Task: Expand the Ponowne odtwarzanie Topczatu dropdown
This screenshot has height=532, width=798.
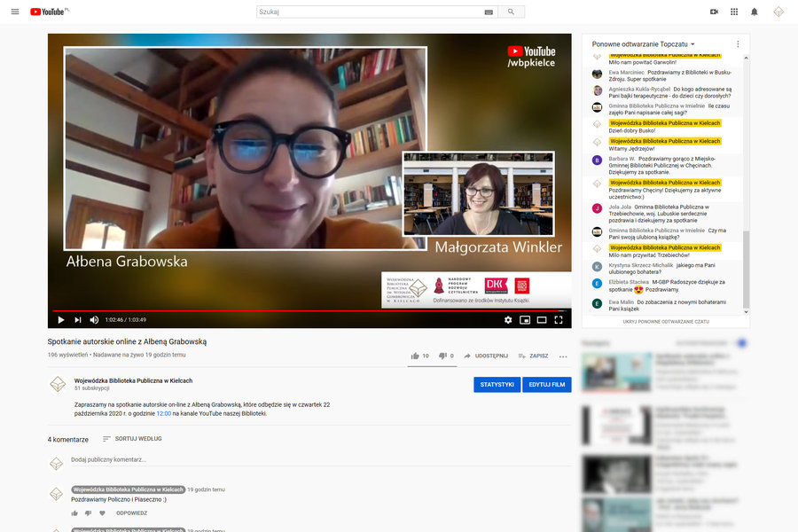Action: pyautogui.click(x=644, y=44)
